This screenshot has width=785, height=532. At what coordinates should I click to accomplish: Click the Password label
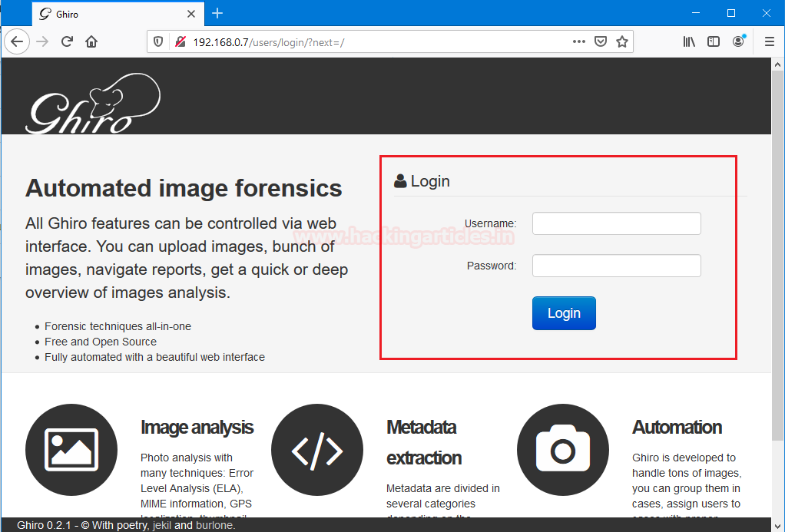coord(492,266)
